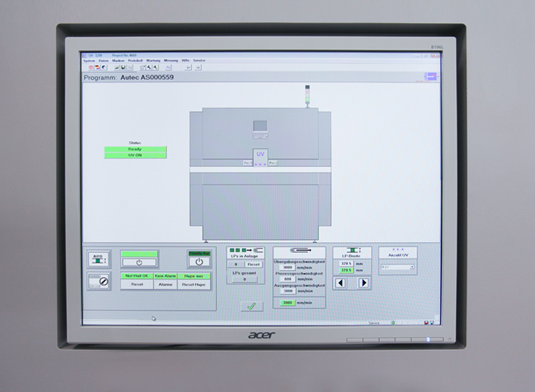The width and height of the screenshot is (535, 392).
Task: Click the Übergabegeschwindigkeit value field
Action: (287, 267)
